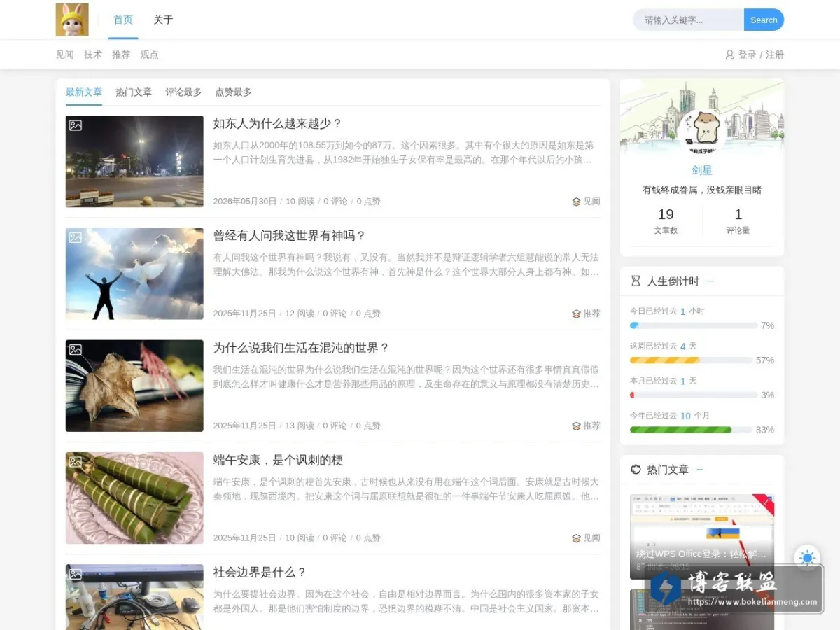Click 见闻 tag on 端午安康 article
This screenshot has width=840, height=630.
coord(591,538)
